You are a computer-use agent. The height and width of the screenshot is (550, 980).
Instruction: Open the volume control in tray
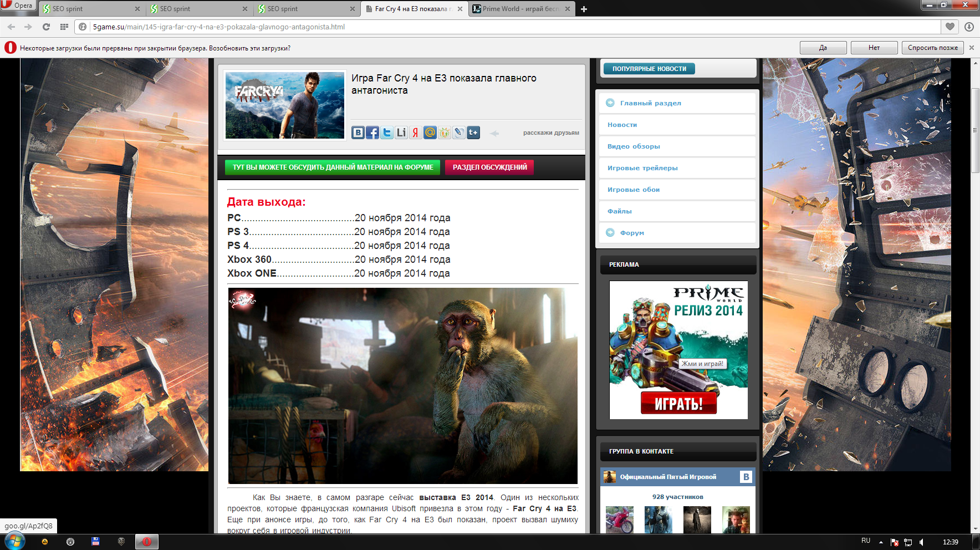(x=922, y=542)
